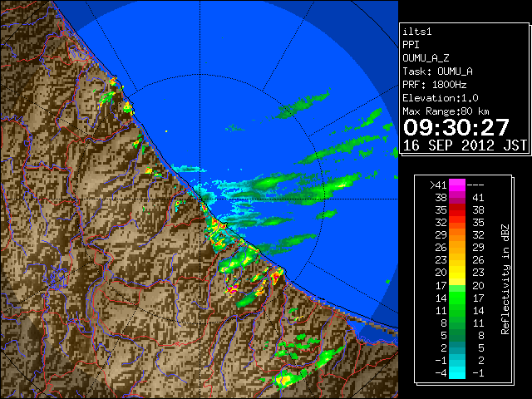This screenshot has height=399, width=532.
Task: Click the 'Task: OUMU_A' line
Action: 438,71
